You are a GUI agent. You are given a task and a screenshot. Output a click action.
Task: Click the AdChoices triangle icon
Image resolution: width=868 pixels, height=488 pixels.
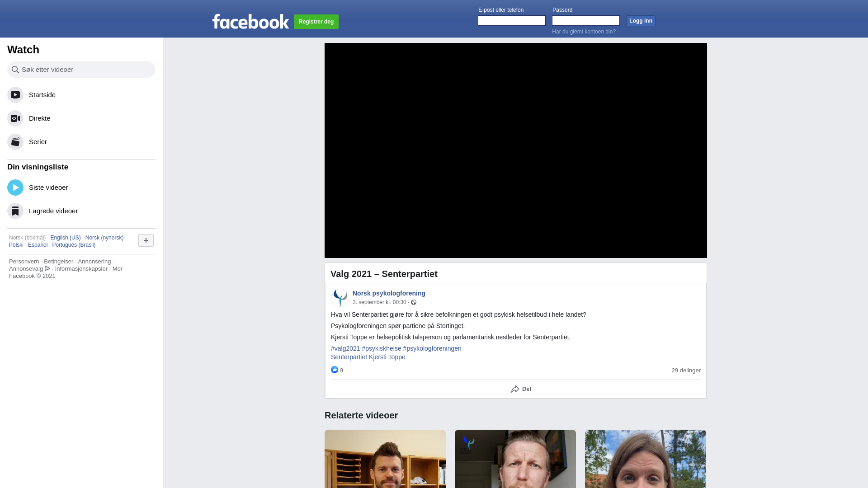pyautogui.click(x=47, y=268)
